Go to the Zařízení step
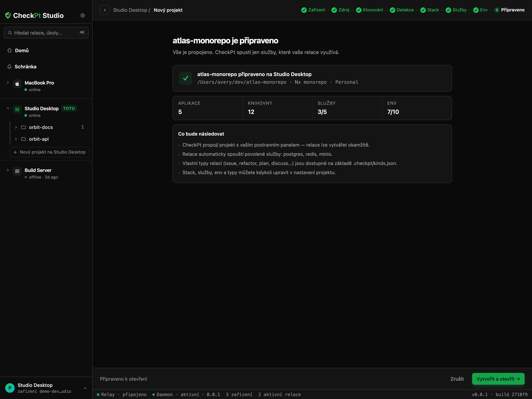This screenshot has width=532, height=399. point(313,10)
